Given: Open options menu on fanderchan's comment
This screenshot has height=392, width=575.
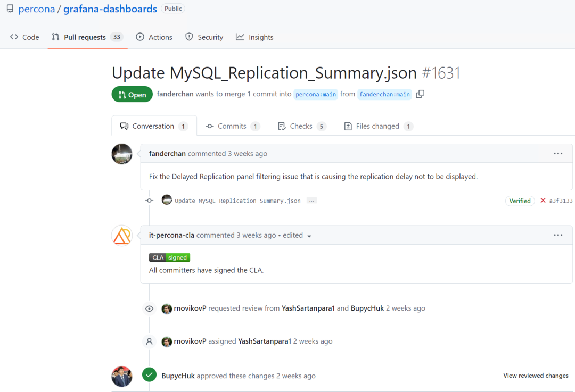Looking at the screenshot, I should pos(558,154).
